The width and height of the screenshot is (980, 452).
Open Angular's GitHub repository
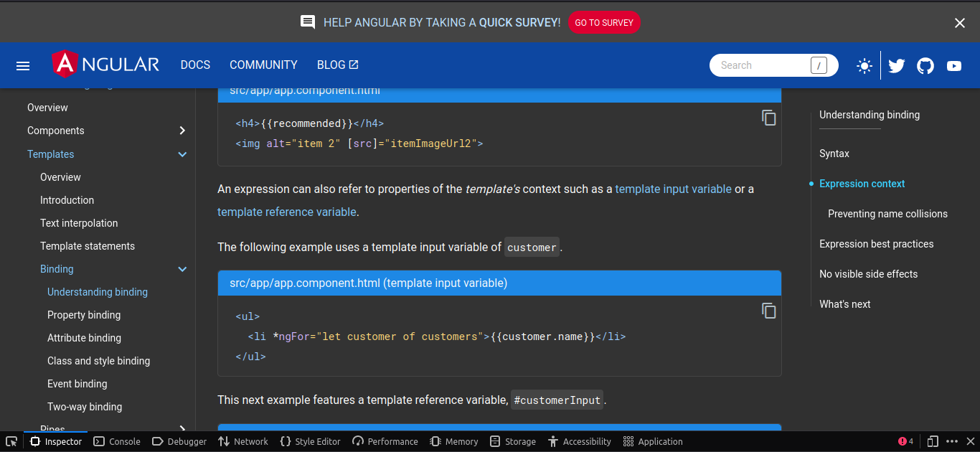(x=925, y=65)
